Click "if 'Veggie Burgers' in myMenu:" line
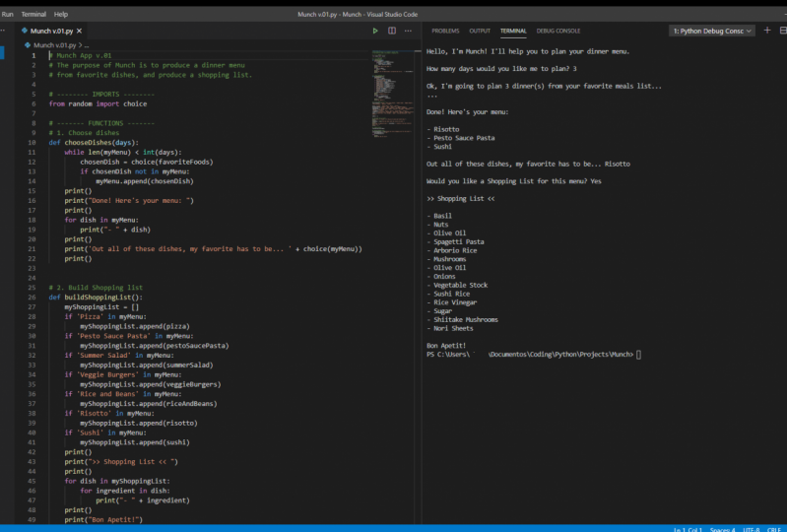Screen dimensions: 787x532 click(123, 374)
